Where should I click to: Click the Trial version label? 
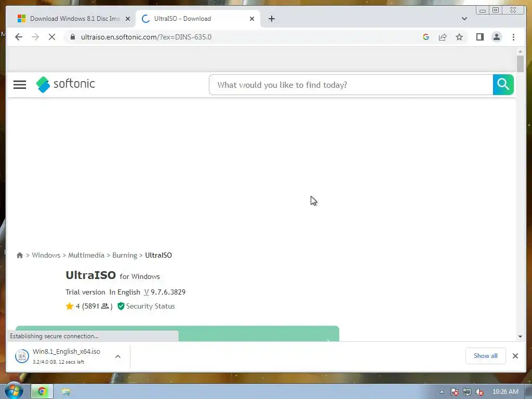coord(85,292)
